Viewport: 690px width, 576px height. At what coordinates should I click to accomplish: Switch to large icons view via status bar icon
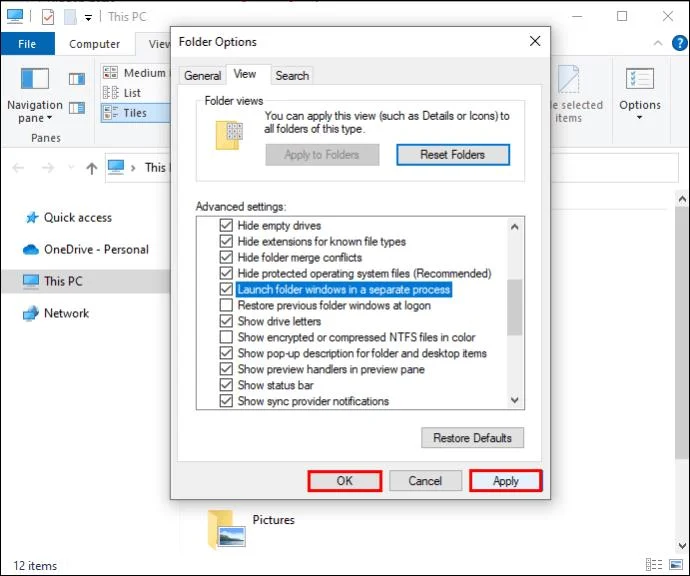tap(676, 564)
